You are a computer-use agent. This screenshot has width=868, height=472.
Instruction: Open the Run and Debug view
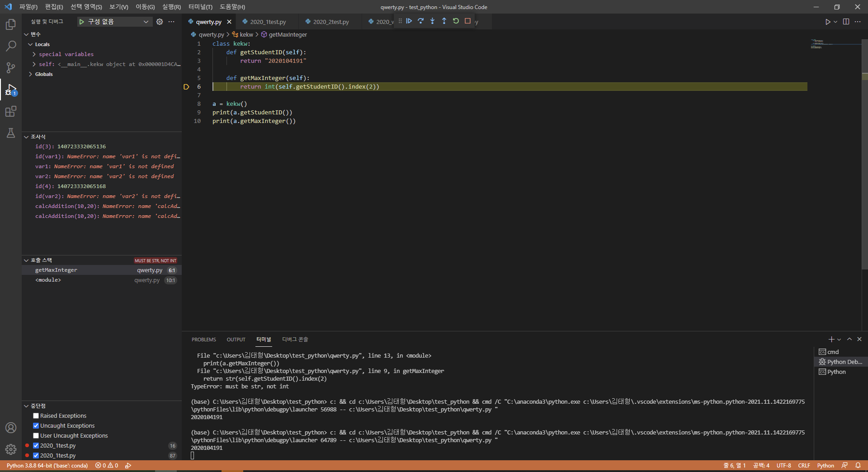point(11,90)
